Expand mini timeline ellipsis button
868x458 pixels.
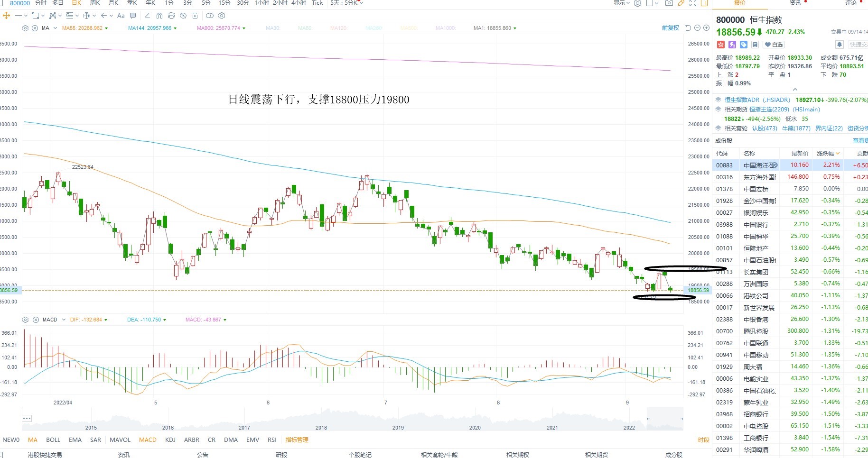click(x=27, y=418)
